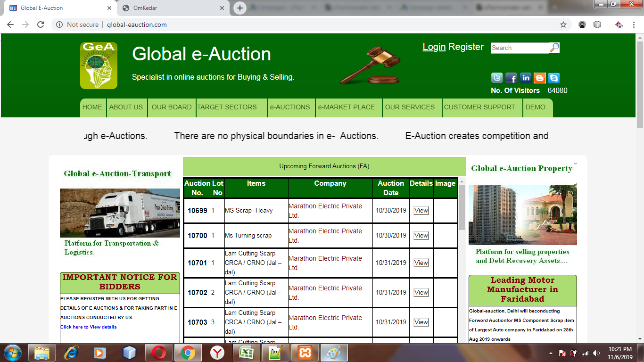
Task: Open the Twitter social icon
Action: tap(497, 78)
